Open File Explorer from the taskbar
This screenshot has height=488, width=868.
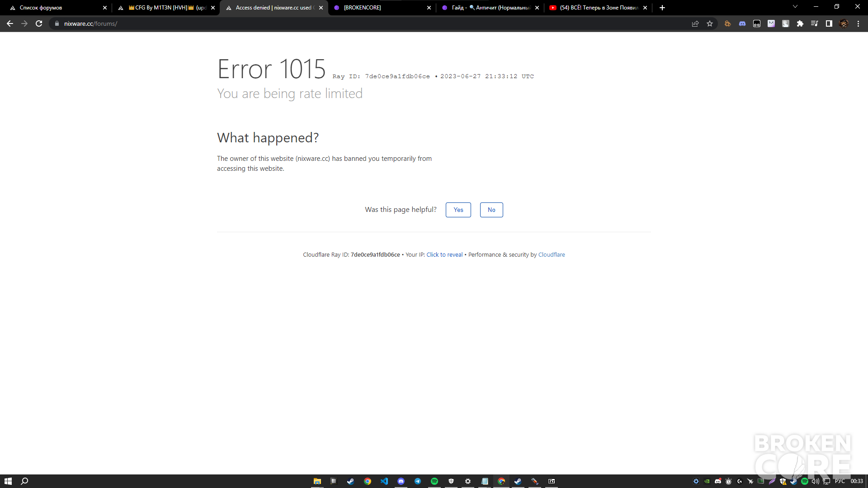click(x=317, y=481)
